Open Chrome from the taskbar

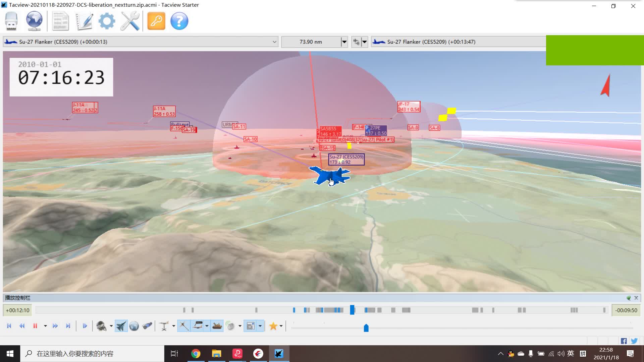coord(196,354)
